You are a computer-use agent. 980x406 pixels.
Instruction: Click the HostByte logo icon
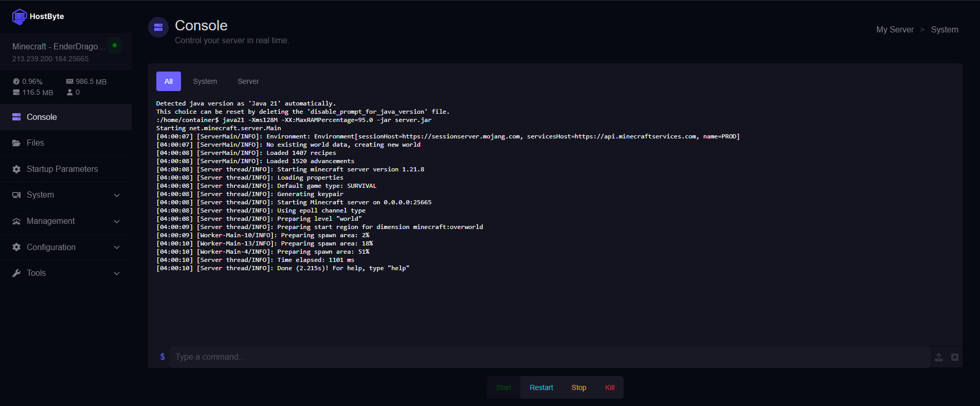pos(20,17)
